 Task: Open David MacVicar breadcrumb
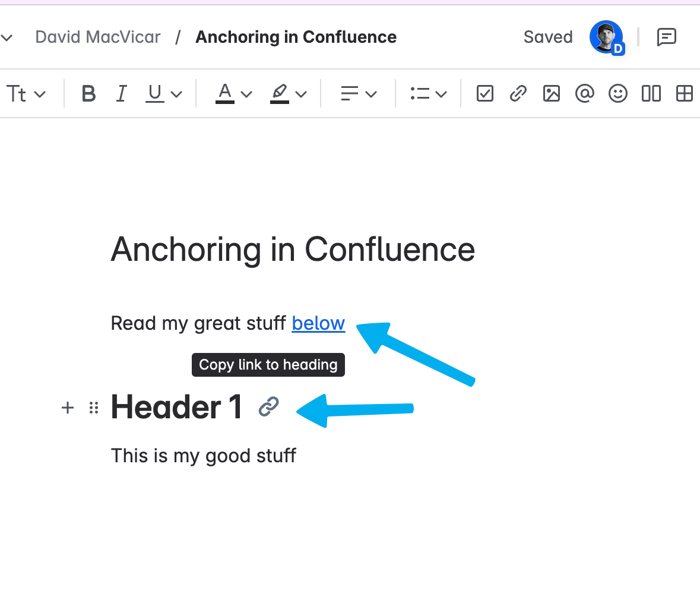coord(98,37)
